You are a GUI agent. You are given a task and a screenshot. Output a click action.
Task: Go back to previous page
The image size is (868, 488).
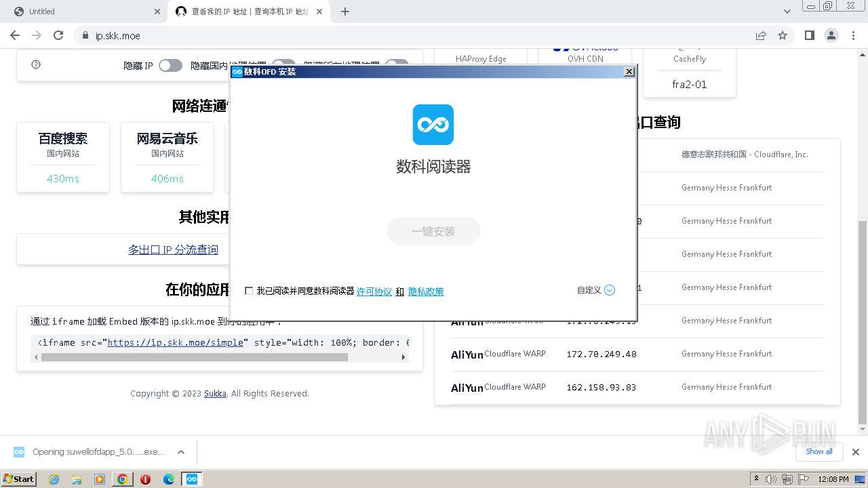pos(15,35)
